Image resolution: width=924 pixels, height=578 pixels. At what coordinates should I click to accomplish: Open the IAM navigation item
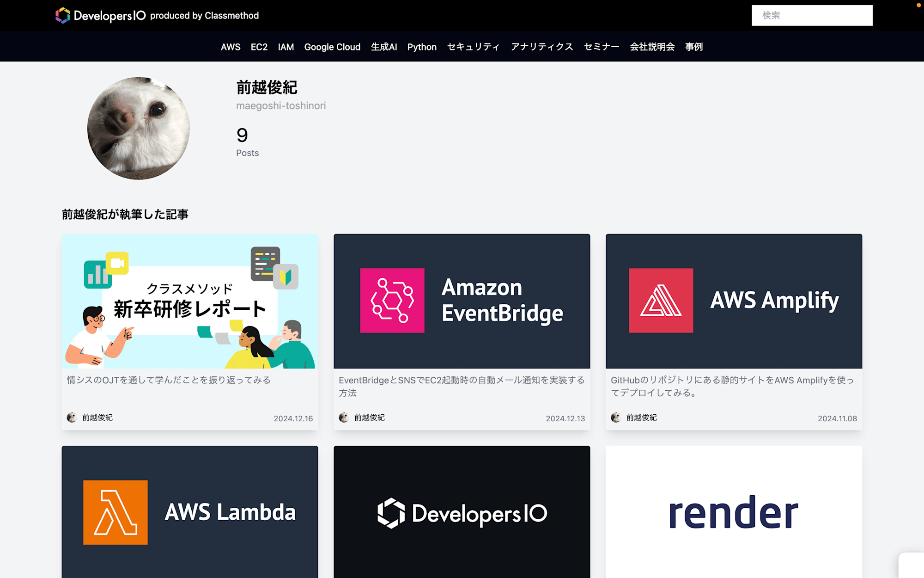tap(286, 47)
